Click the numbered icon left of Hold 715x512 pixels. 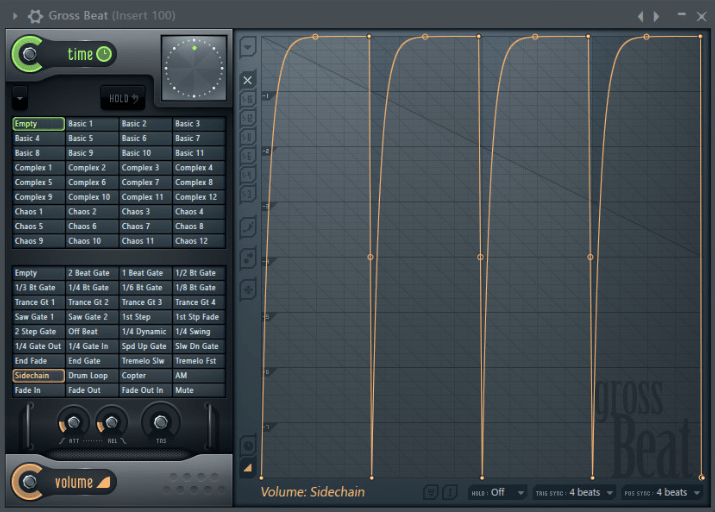(450, 492)
